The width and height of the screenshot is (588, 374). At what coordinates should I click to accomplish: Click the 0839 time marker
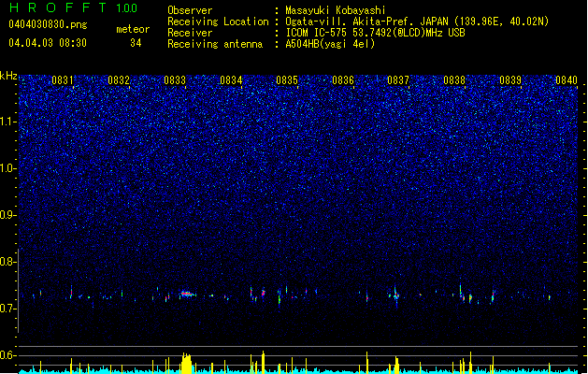tap(510, 80)
